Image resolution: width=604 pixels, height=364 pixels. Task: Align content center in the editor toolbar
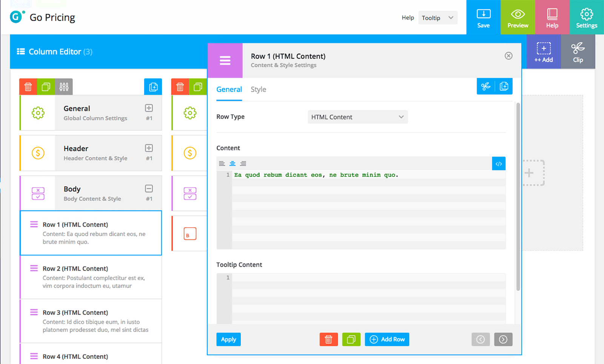pyautogui.click(x=233, y=163)
